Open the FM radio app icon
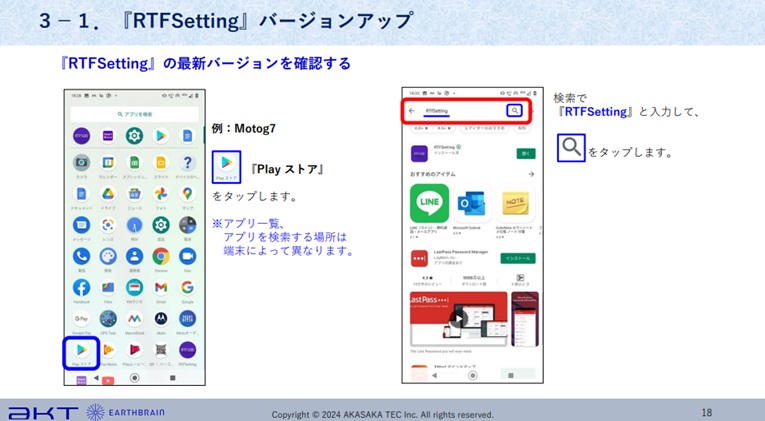This screenshot has width=765, height=421. pyautogui.click(x=134, y=288)
